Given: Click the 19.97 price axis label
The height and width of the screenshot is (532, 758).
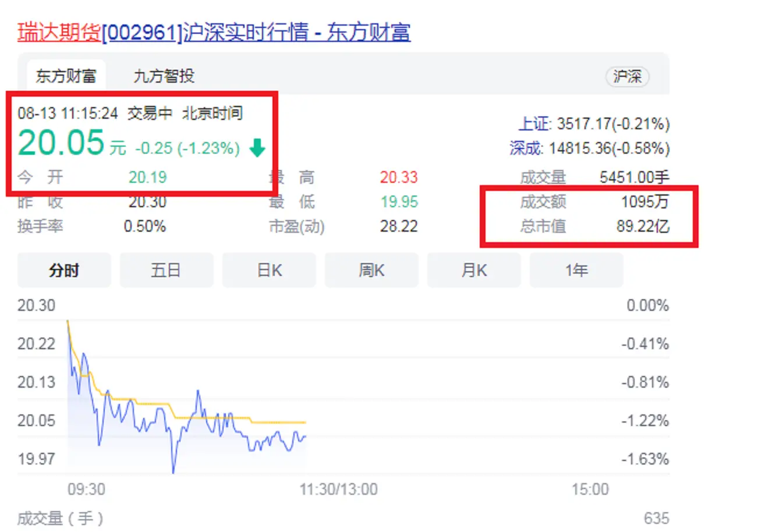Looking at the screenshot, I should pos(36,459).
